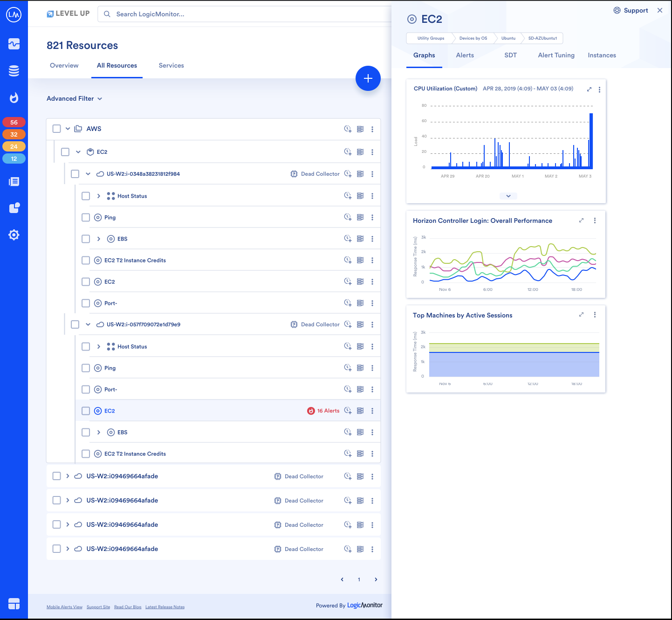Click schedule SDT icon on AWS row
Screen dimensions: 672x620
348,129
